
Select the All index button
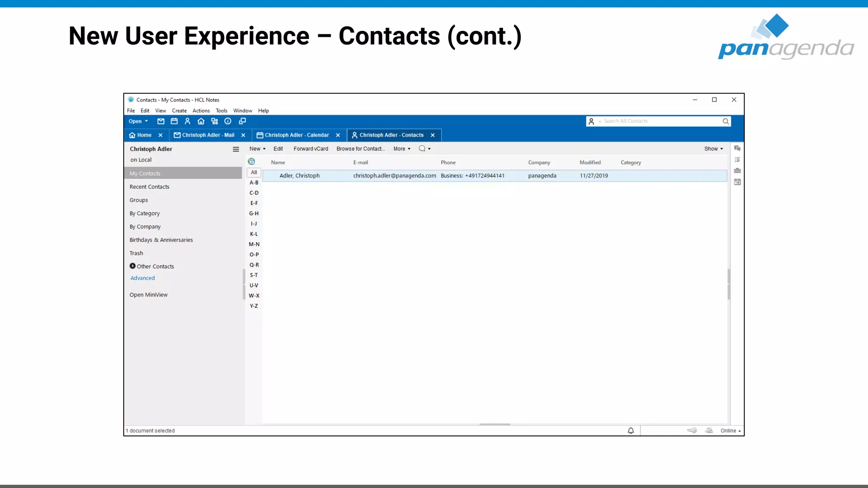[x=254, y=172]
